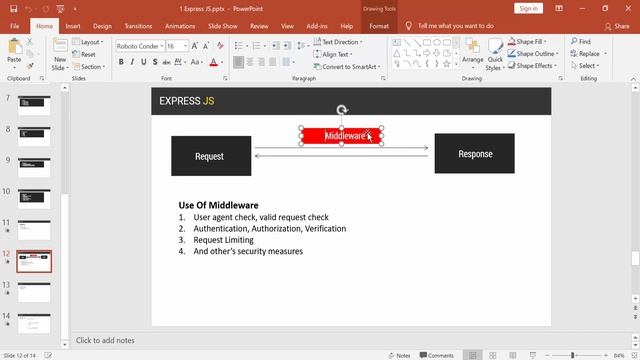This screenshot has width=640, height=360.
Task: Switch to the Design ribbon tab
Action: pyautogui.click(x=102, y=26)
